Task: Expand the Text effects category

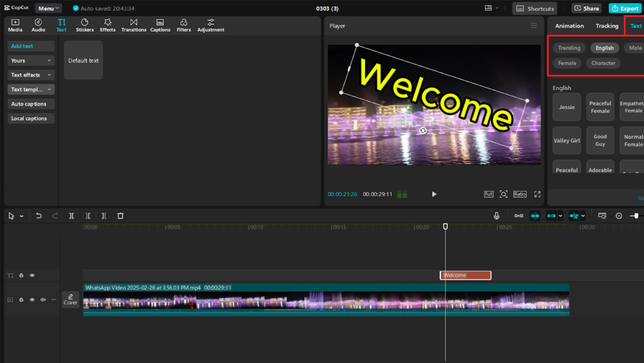Action: [x=31, y=75]
